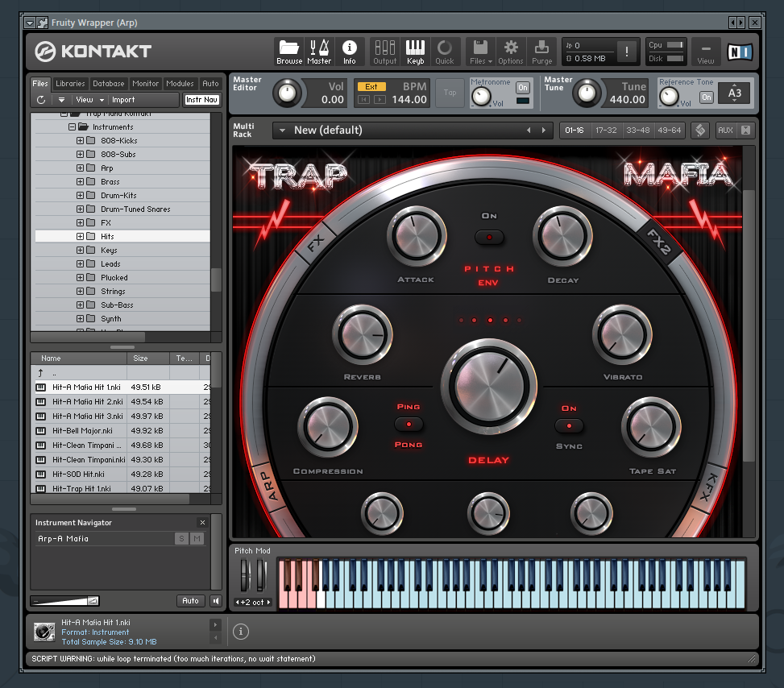This screenshot has width=784, height=688.
Task: Click the AUX button
Action: (725, 130)
